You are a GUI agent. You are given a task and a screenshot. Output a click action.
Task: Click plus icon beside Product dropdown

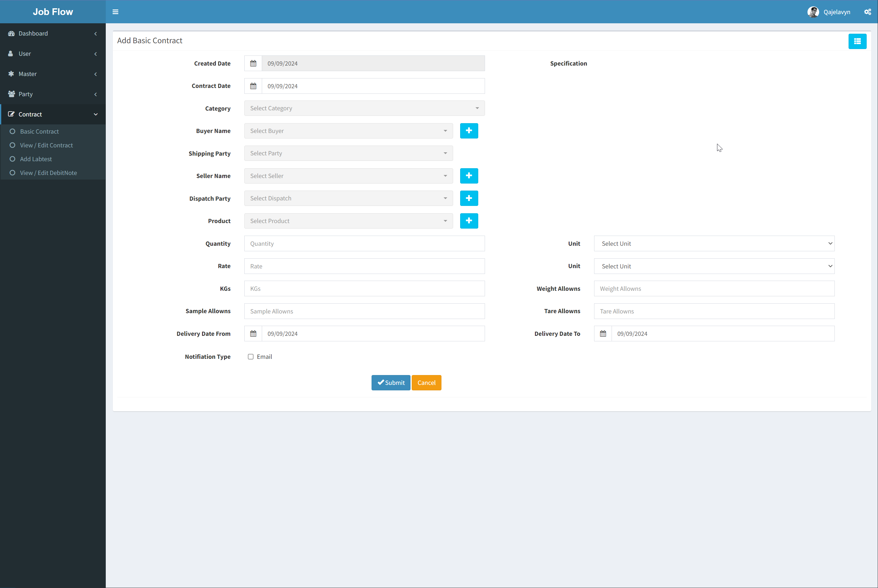point(469,221)
